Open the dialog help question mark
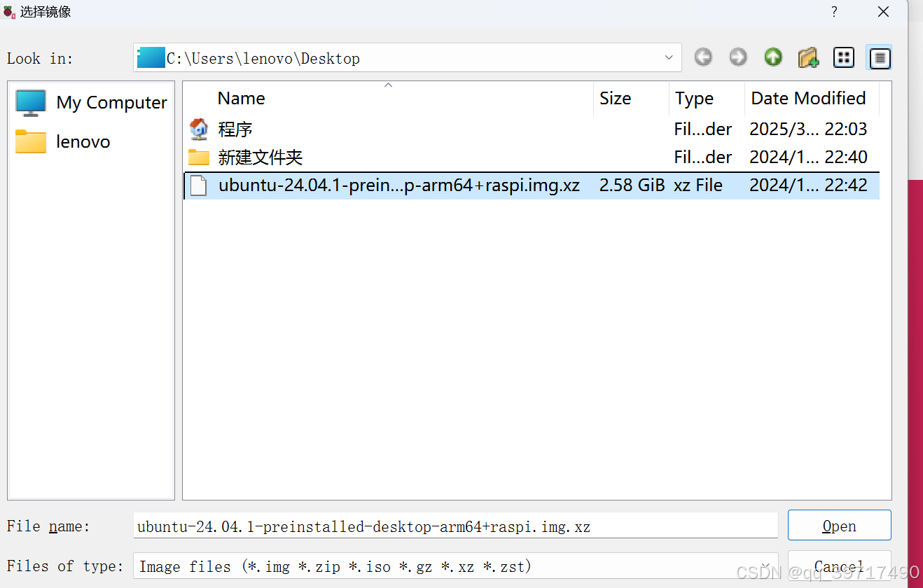This screenshot has height=588, width=923. click(833, 12)
